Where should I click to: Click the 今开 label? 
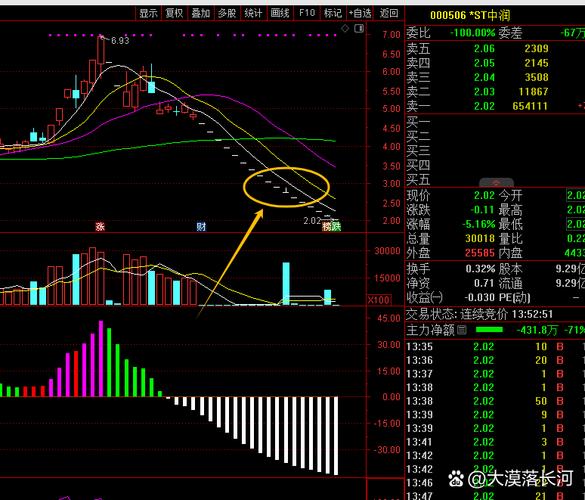pos(511,195)
